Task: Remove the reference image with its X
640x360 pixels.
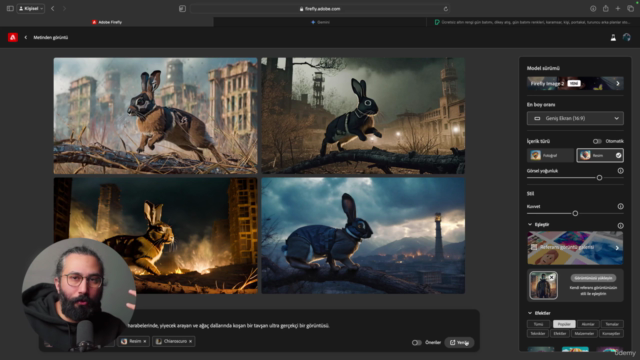Action: [x=552, y=277]
